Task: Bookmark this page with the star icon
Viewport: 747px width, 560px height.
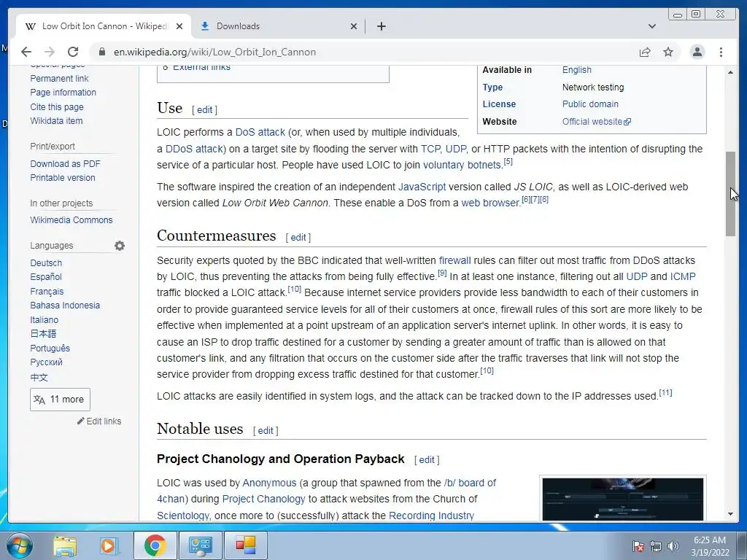Action: click(x=668, y=52)
